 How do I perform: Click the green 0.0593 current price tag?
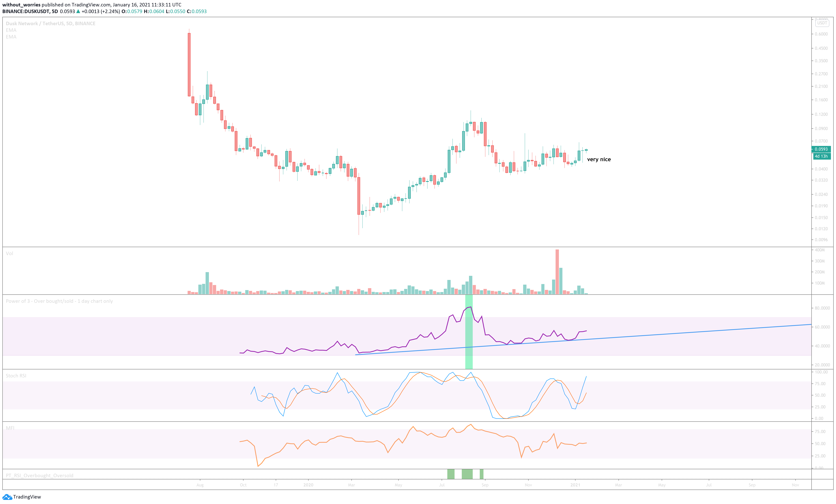click(821, 149)
